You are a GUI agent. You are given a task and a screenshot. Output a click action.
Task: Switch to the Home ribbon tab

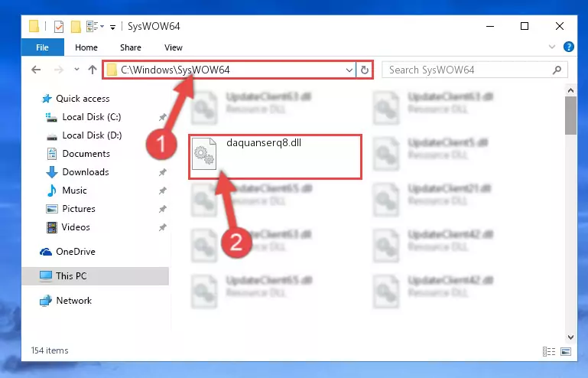click(86, 47)
